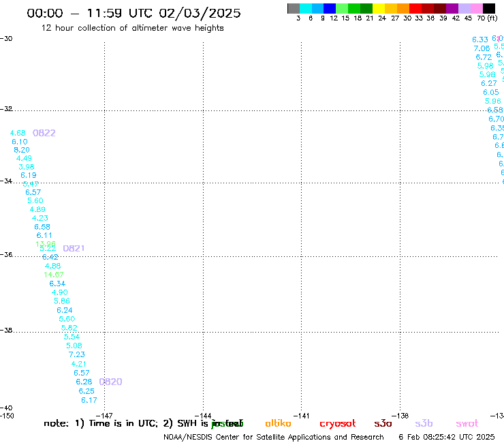Click the 5.54 wave height reading
The height and width of the screenshot is (443, 504).
72,337
